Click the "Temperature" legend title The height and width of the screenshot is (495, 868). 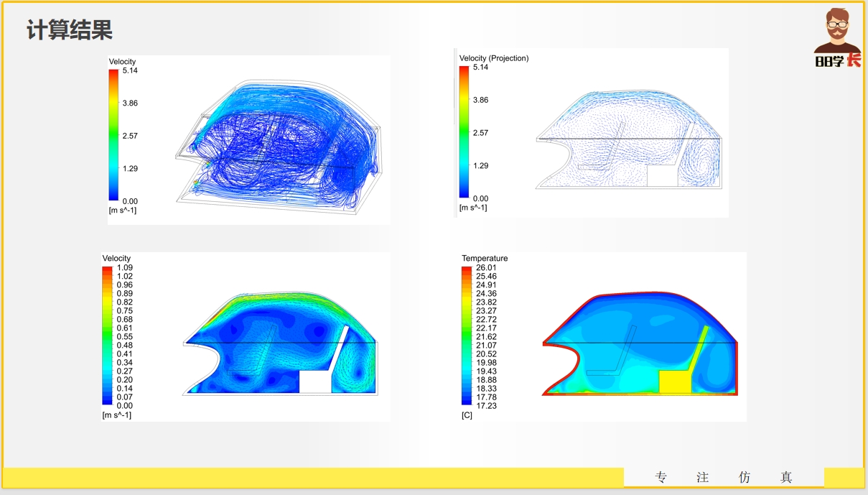[x=484, y=258]
